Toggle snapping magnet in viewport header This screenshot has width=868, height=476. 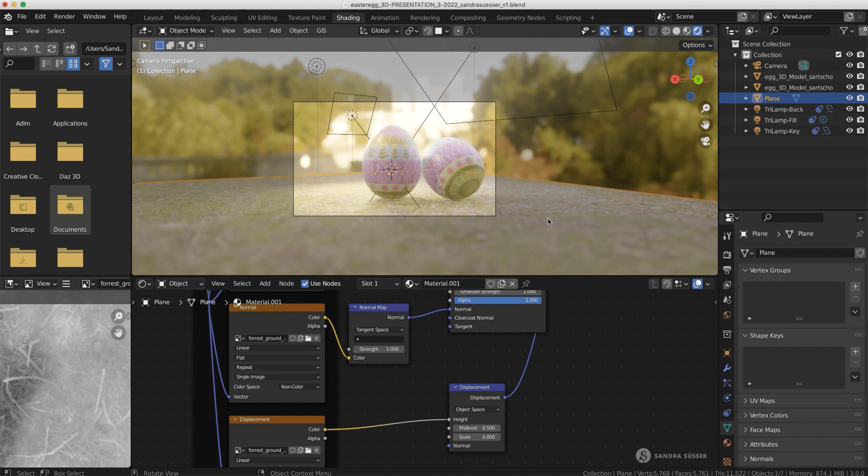point(428,31)
